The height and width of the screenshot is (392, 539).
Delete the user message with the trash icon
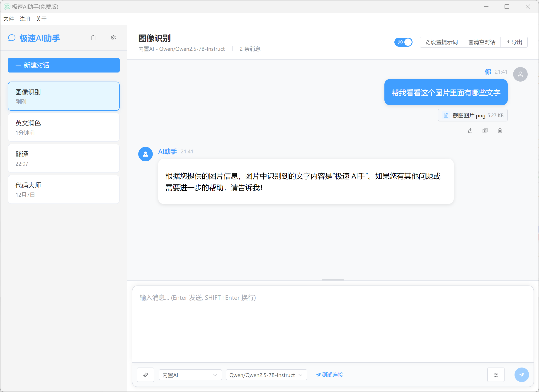[x=500, y=131]
